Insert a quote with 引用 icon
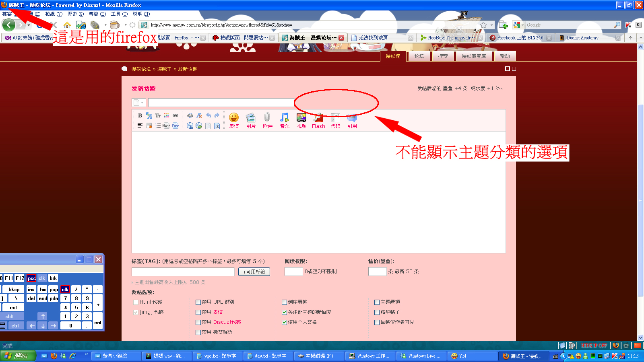 click(352, 120)
